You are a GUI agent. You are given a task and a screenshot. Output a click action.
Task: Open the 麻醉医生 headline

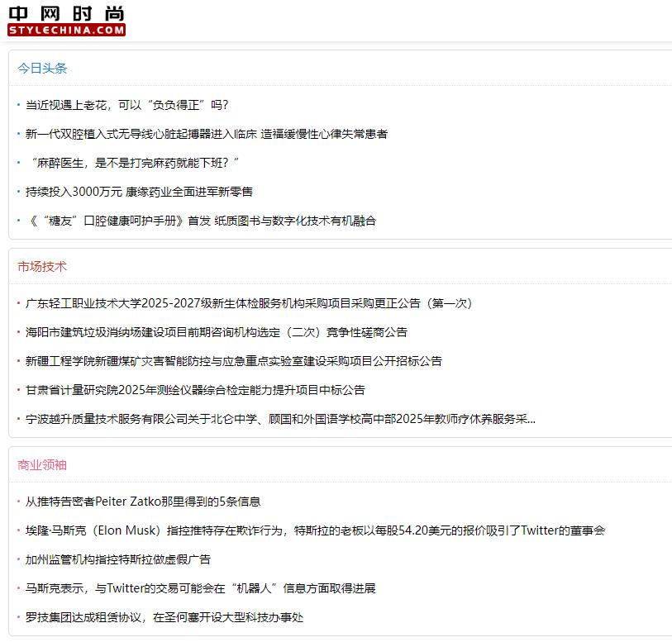[x=132, y=163]
